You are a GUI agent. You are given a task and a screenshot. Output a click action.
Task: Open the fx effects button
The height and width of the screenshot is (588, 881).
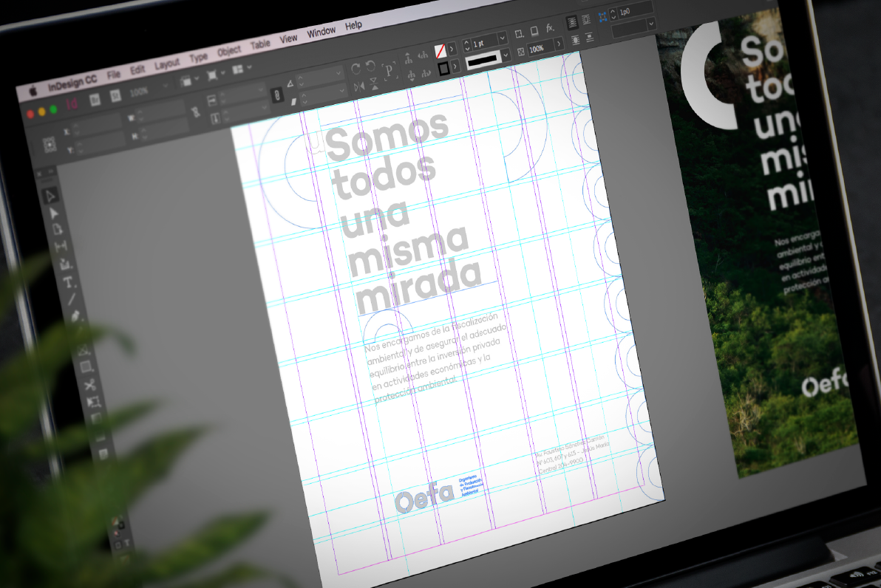550,28
